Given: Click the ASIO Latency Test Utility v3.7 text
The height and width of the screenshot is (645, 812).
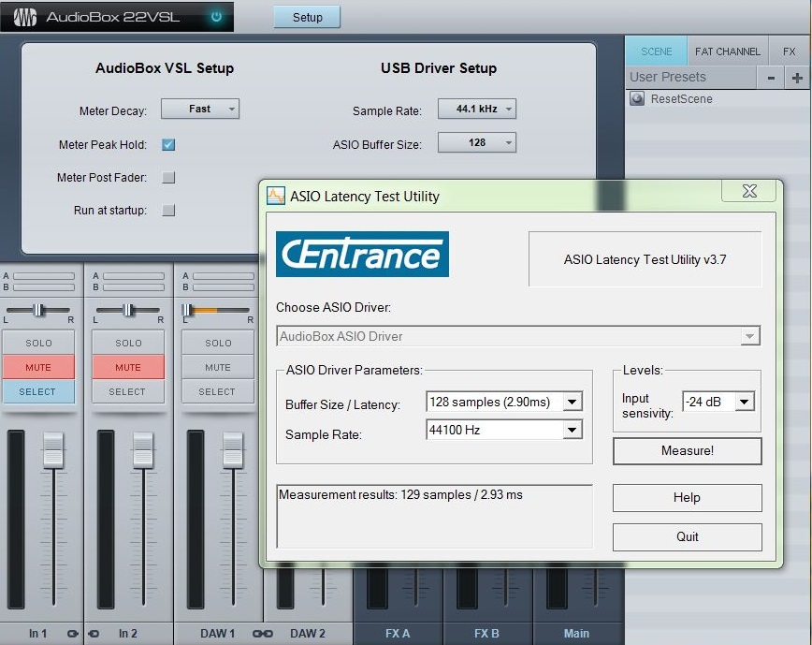Looking at the screenshot, I should click(645, 259).
